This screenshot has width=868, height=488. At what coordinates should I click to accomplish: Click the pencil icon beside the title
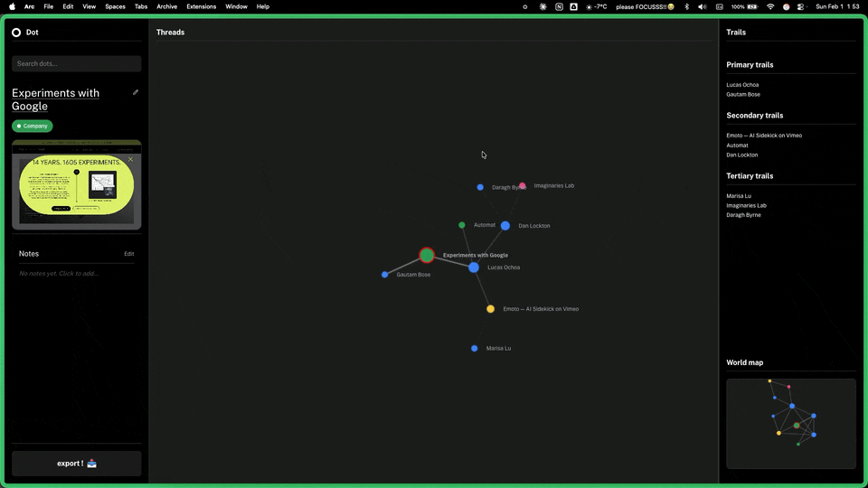pyautogui.click(x=136, y=92)
